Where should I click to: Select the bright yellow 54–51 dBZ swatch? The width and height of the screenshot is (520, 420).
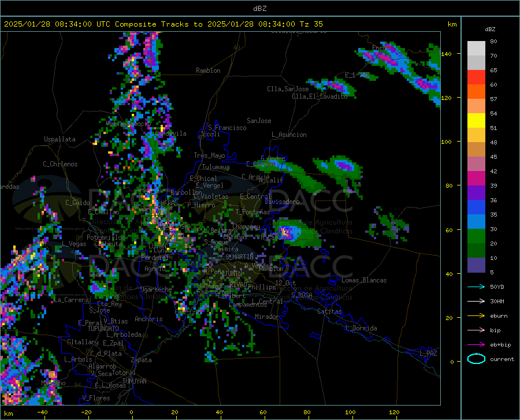click(476, 121)
